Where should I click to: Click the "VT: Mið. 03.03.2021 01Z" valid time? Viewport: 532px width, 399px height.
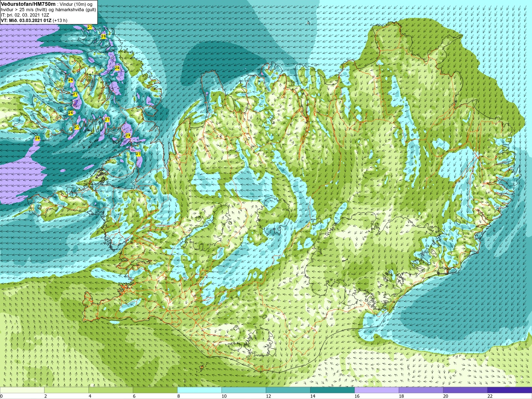[26, 20]
